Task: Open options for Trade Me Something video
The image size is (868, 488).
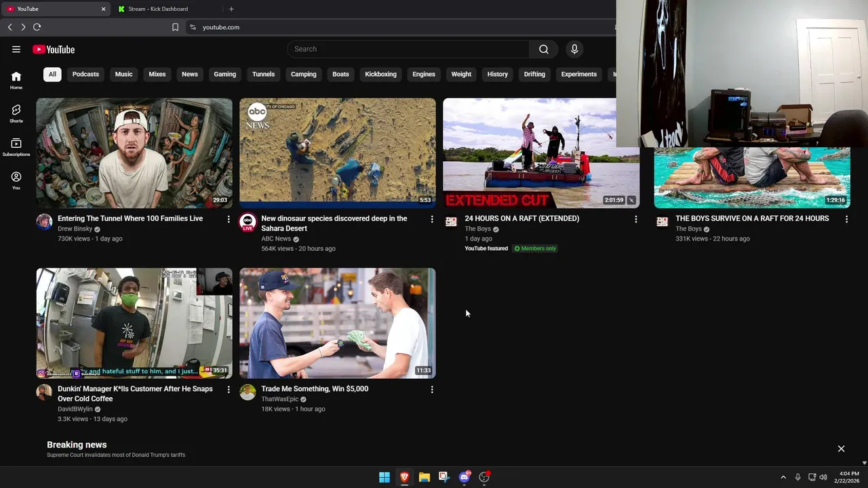Action: [x=432, y=389]
